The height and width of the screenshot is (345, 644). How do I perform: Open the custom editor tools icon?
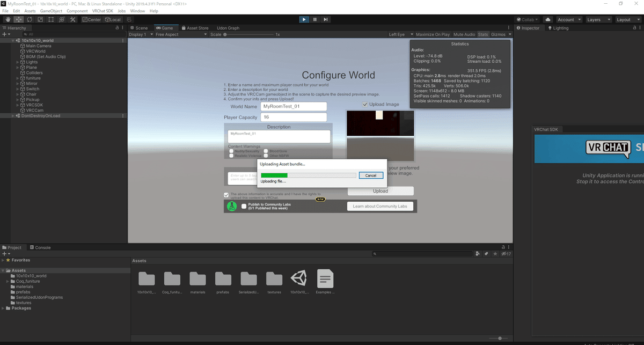coord(73,20)
